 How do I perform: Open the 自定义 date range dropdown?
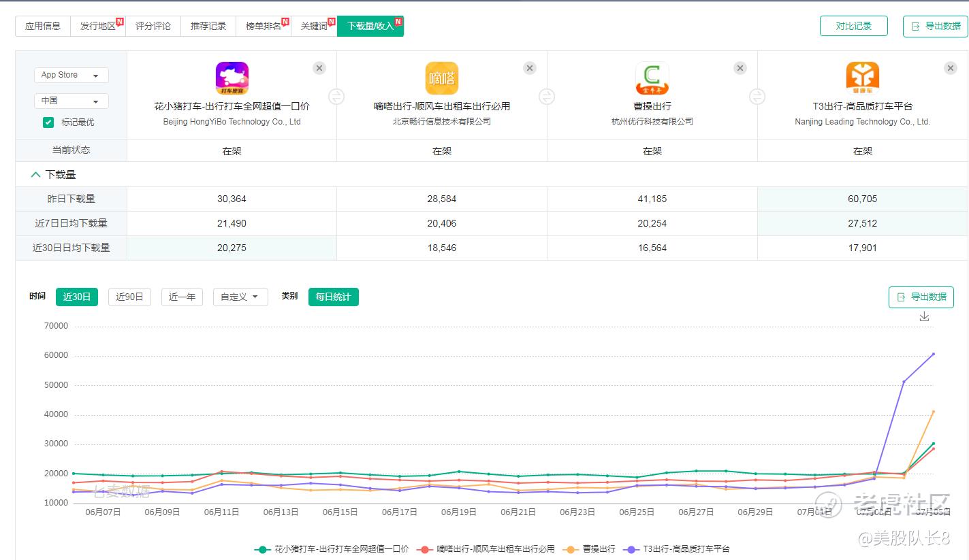coord(240,297)
